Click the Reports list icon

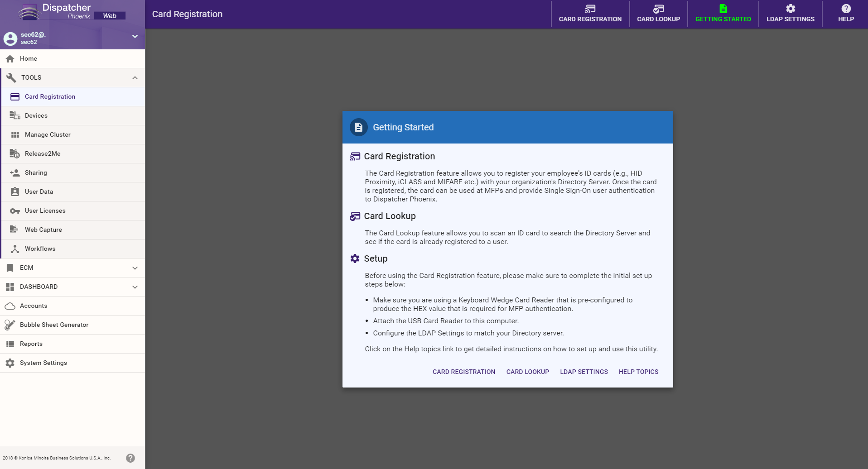pyautogui.click(x=10, y=344)
